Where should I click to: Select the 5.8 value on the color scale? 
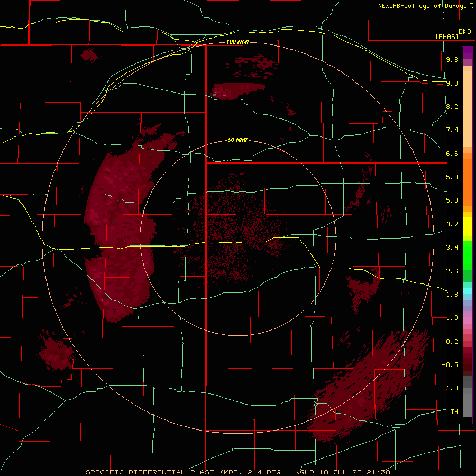(x=452, y=177)
